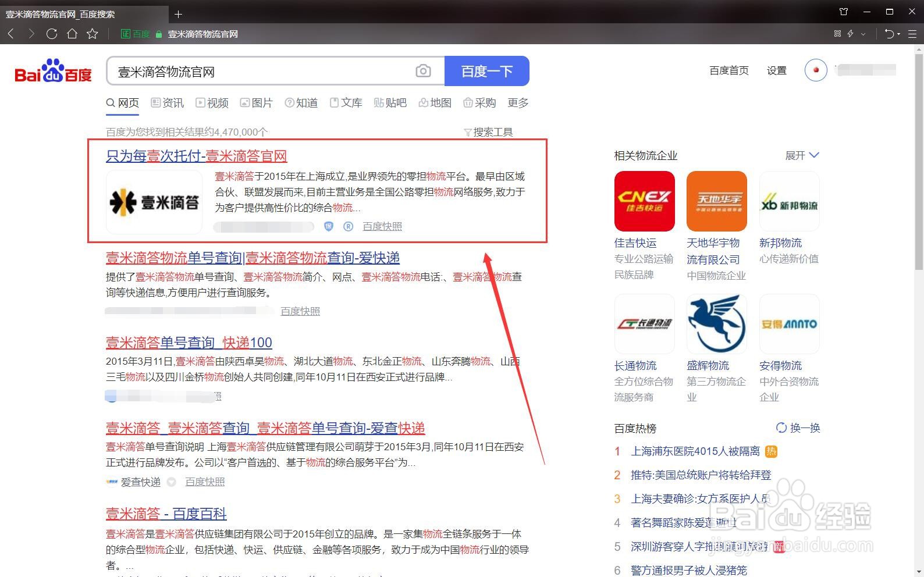The image size is (924, 577).
Task: Open the 设置 link
Action: 776,70
